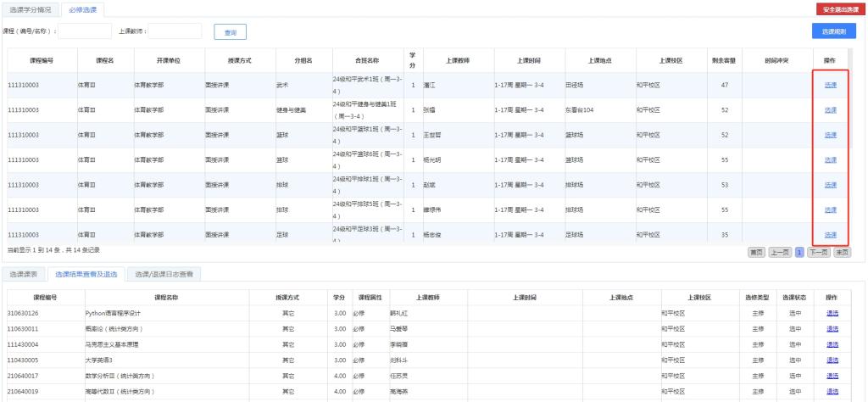This screenshot has width=868, height=402.
Task: Go to 首页 in the pagination
Action: click(754, 253)
